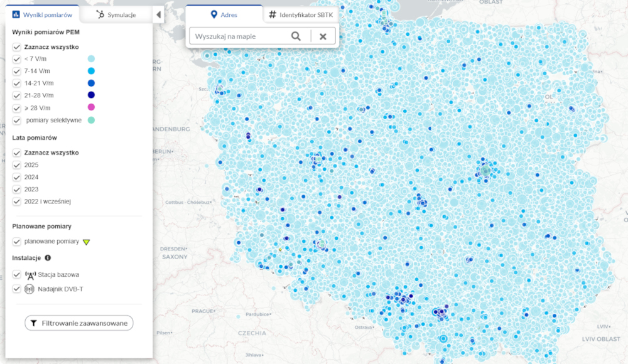The width and height of the screenshot is (628, 364).
Task: Disable the pomiary selektywne checkbox
Action: pyautogui.click(x=16, y=120)
